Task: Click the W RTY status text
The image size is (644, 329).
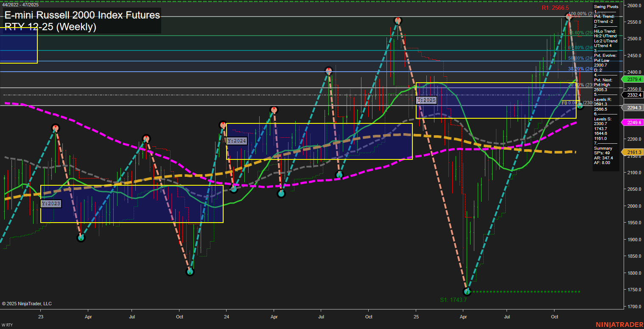Action: pos(7,325)
